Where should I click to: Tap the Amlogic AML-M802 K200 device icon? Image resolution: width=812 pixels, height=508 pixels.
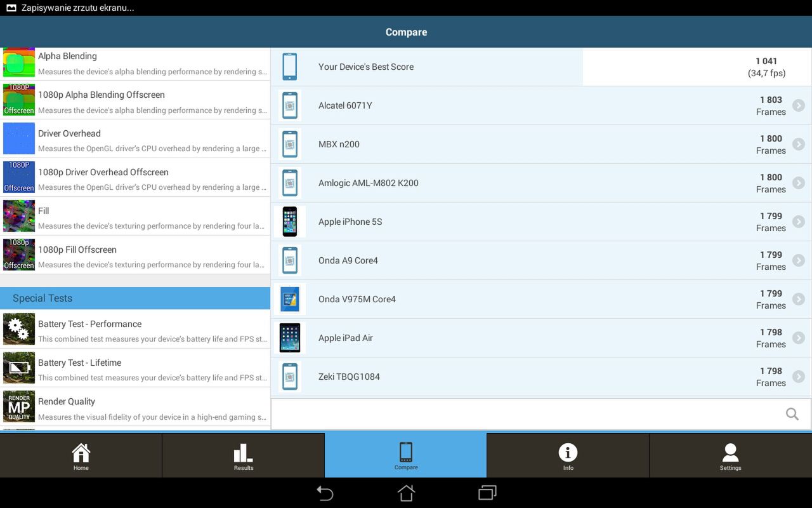point(290,183)
